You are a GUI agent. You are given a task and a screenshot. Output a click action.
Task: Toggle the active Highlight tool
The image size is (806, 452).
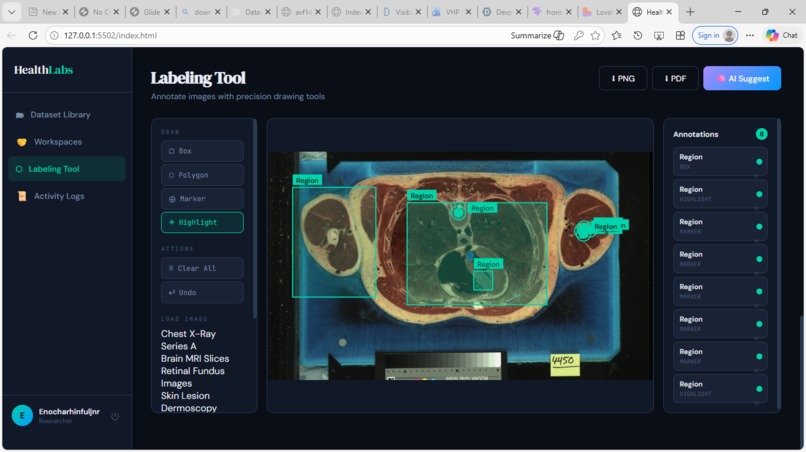[x=202, y=222]
